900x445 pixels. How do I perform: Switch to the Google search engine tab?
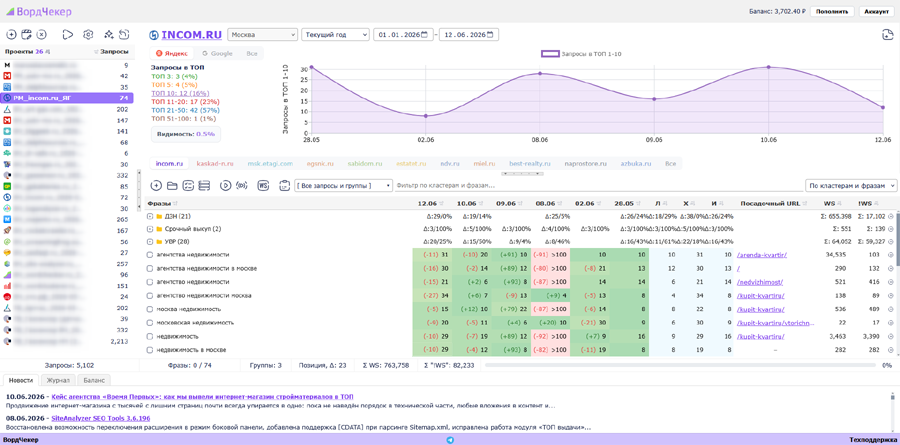point(217,53)
